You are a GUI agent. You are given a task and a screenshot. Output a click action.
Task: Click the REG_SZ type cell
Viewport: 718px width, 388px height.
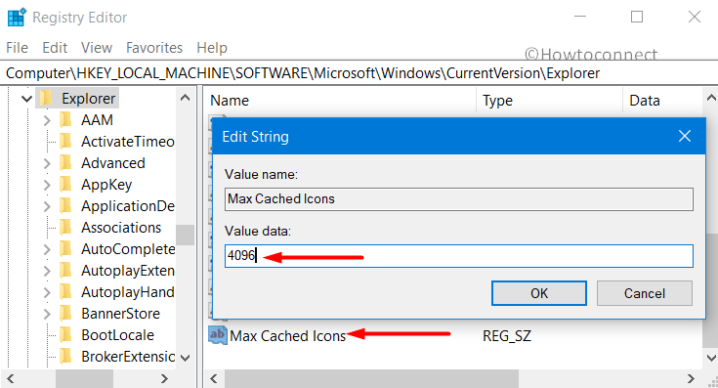[506, 336]
